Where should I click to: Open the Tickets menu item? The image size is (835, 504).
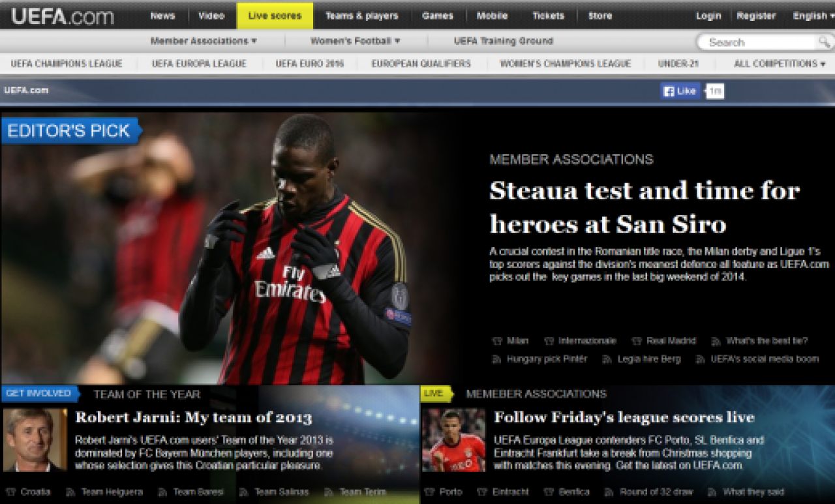(548, 16)
